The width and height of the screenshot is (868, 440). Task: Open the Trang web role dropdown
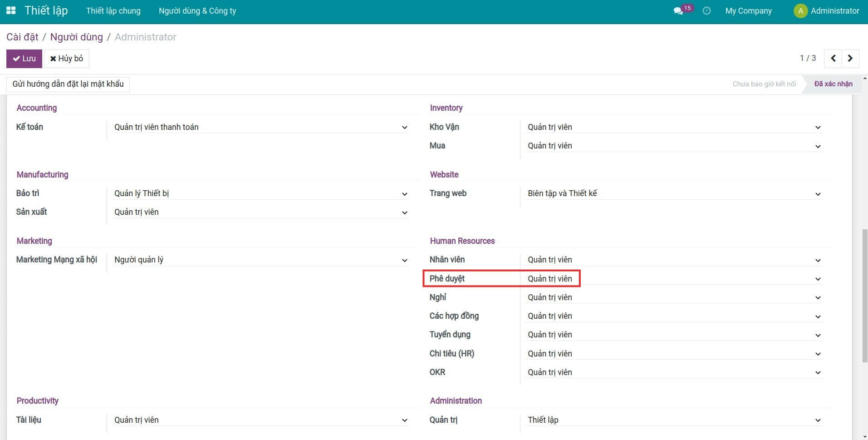tap(674, 194)
